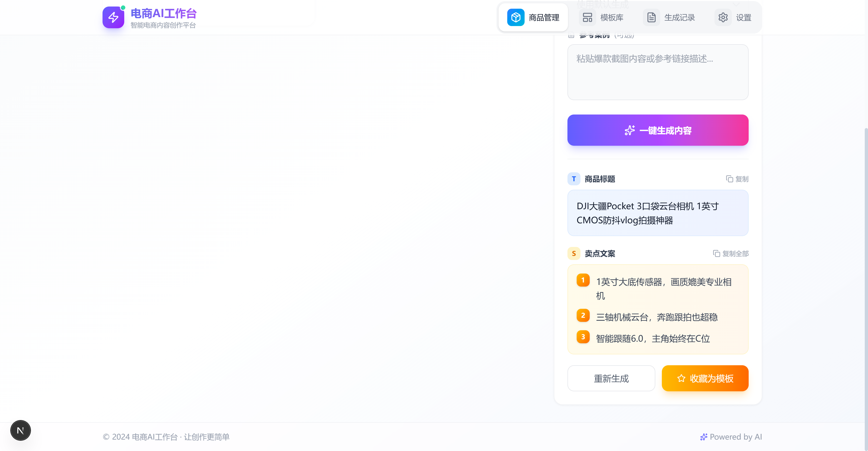Click the generation records document icon

pos(651,18)
